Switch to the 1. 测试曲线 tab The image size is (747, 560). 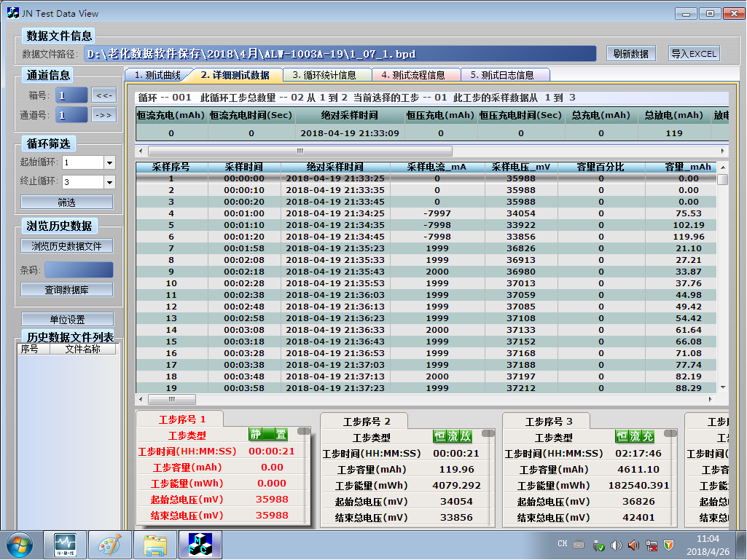(x=157, y=75)
